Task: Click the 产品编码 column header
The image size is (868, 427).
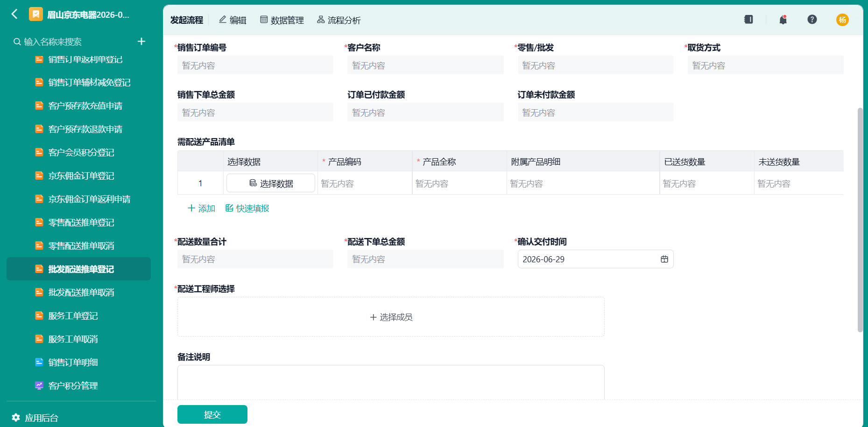Action: coord(365,161)
